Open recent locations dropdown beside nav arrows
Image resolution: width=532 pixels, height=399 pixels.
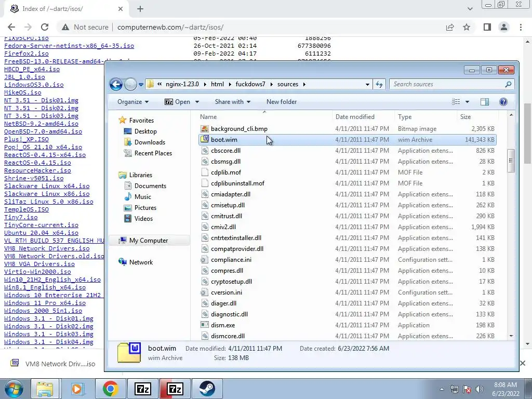[141, 85]
